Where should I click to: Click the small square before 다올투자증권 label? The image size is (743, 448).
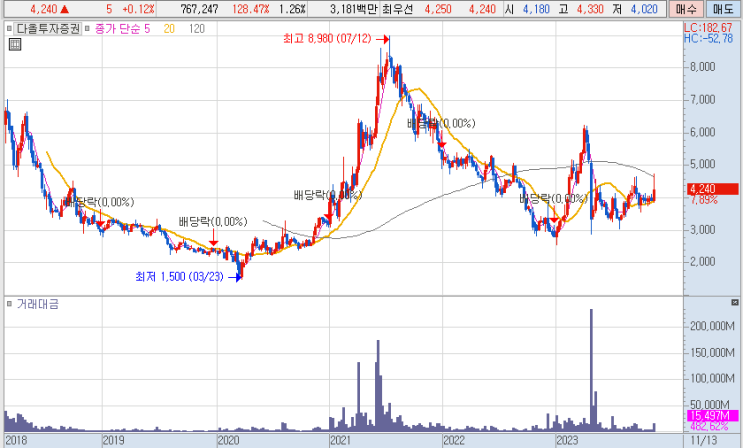(9, 29)
